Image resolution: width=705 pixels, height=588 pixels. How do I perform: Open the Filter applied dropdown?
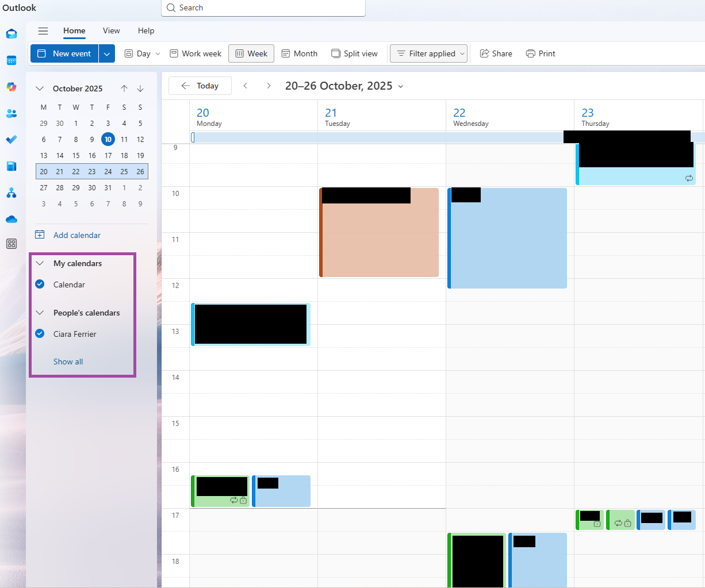pyautogui.click(x=429, y=53)
